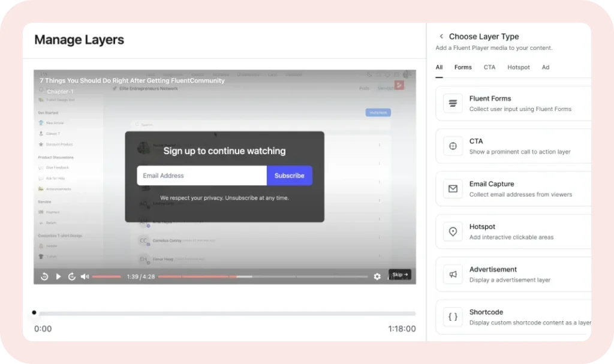Switch to the Hotspot tab
This screenshot has width=614, height=364.
[519, 67]
